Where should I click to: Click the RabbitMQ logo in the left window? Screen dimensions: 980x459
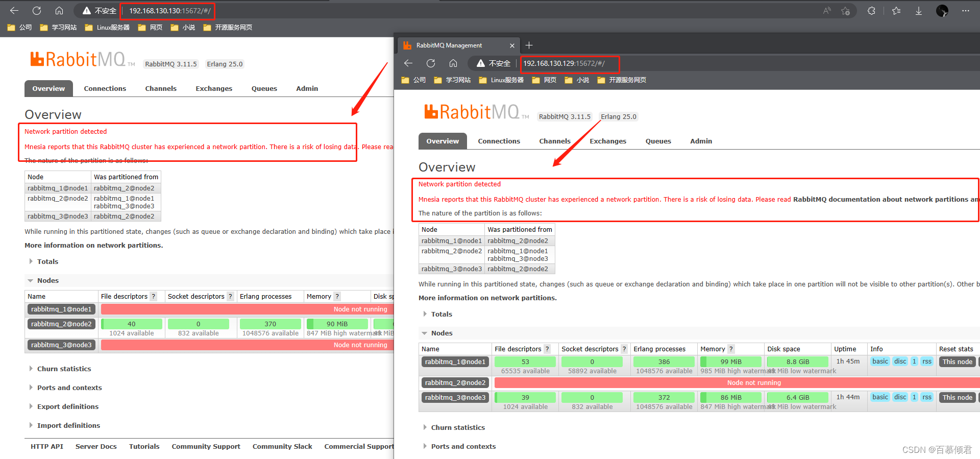point(82,60)
